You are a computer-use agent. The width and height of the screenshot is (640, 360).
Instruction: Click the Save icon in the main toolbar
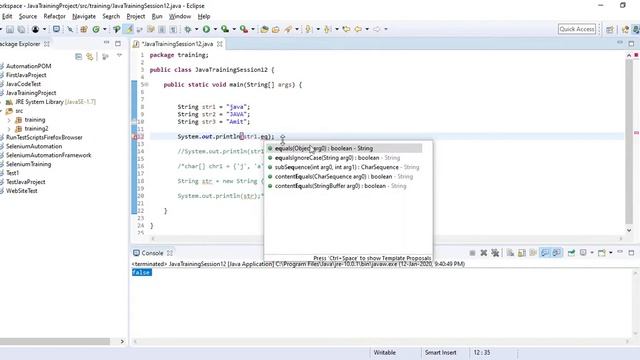coord(10,29)
